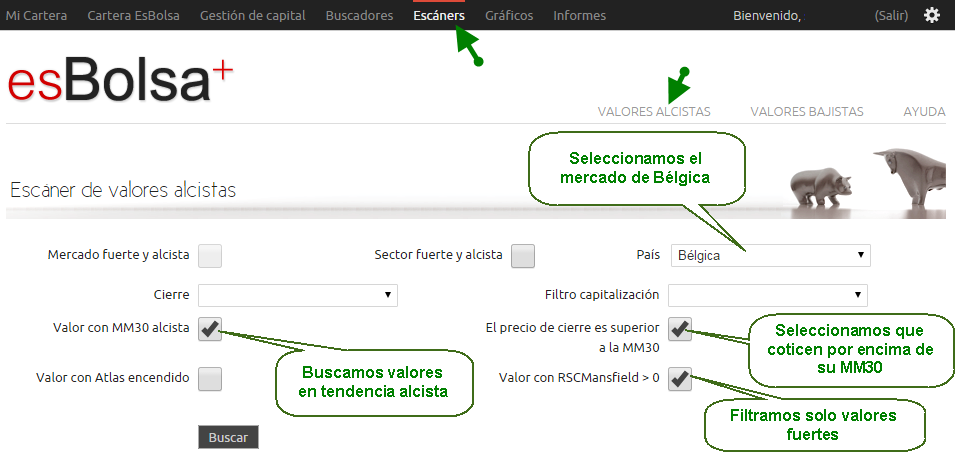The width and height of the screenshot is (955, 456).
Task: Click the Mercado fuerte y alcista label
Action: 118,254
